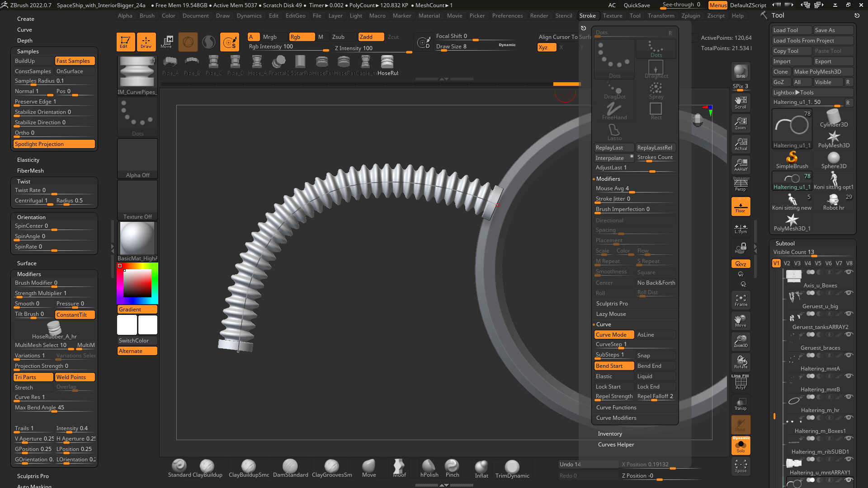868x488 pixels.
Task: Open the Preferences menu
Action: pyautogui.click(x=507, y=16)
